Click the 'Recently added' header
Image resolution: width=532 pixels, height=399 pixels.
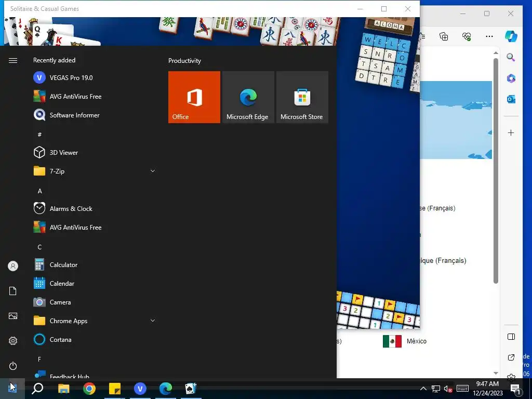(x=54, y=60)
